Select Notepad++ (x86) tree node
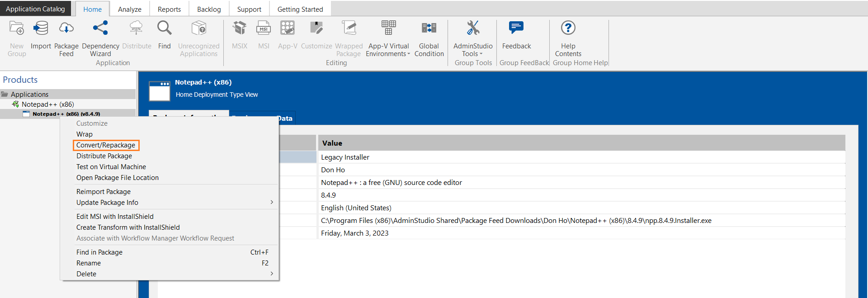Image resolution: width=868 pixels, height=298 pixels. [47, 104]
